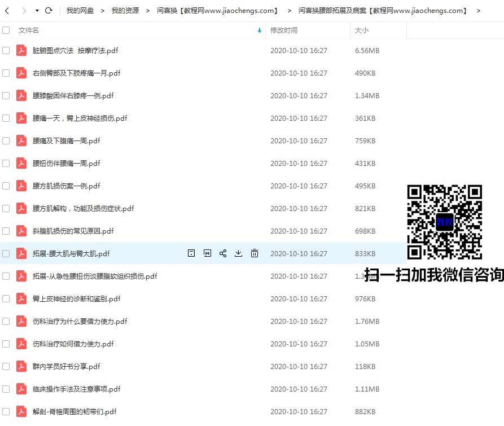
Task: Click PDF icon of 伤科治疗如何借力使力.pdf
Action: tap(21, 344)
